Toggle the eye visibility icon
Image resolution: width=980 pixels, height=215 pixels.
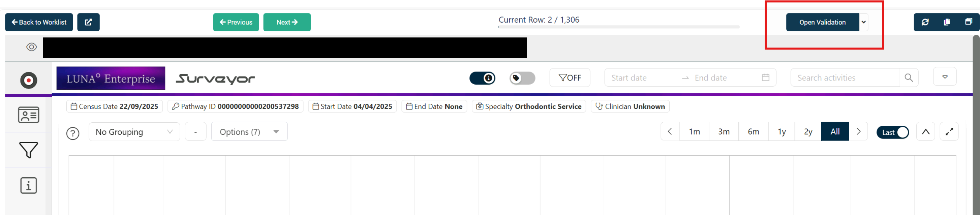coord(32,47)
